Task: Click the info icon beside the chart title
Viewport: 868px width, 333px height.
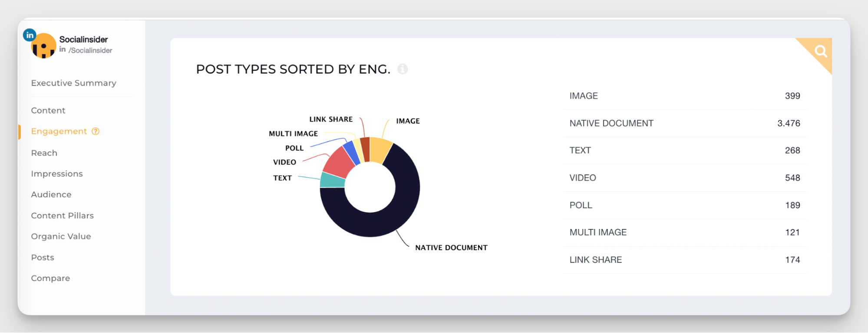Action: 403,69
